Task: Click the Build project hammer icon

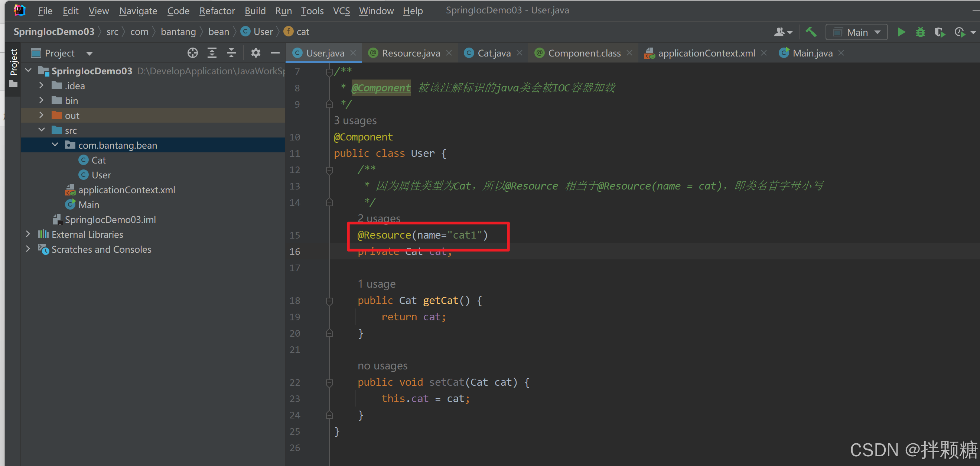Action: pos(811,32)
